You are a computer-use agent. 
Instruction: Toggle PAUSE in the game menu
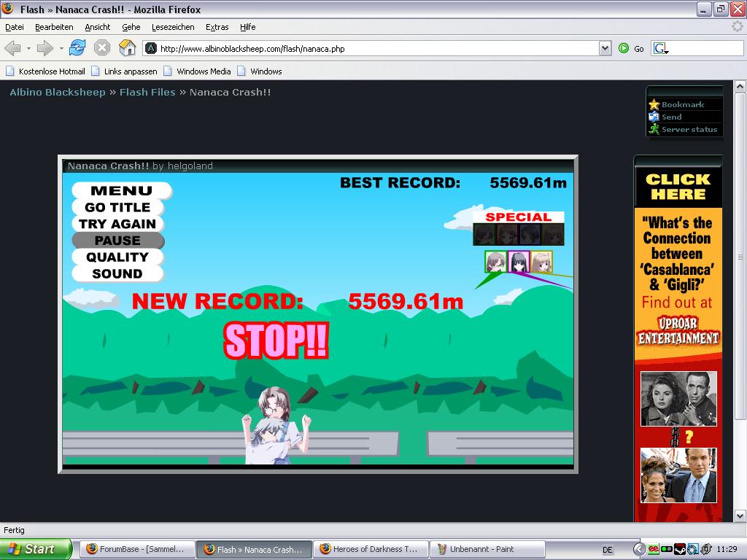point(117,241)
